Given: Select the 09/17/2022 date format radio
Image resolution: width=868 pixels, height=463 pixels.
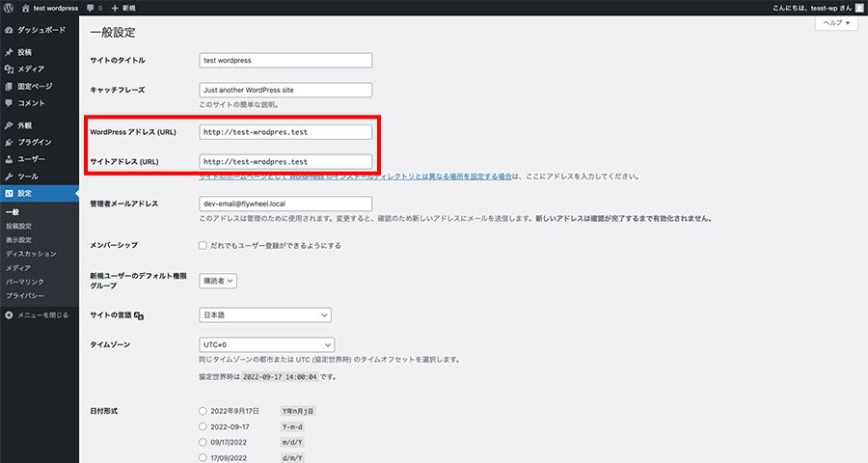Looking at the screenshot, I should click(203, 441).
